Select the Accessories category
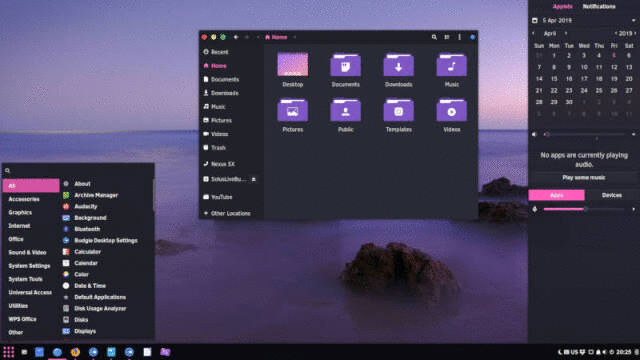This screenshot has width=640, height=360. point(31,199)
